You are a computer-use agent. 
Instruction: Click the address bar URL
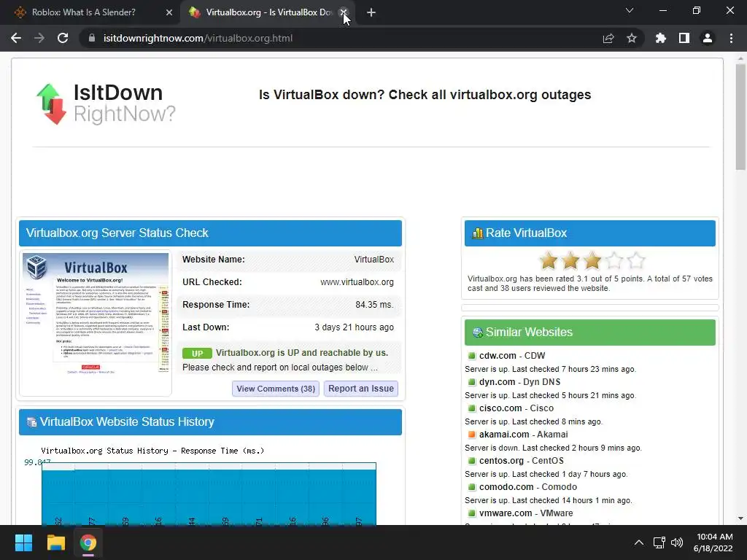click(x=198, y=38)
